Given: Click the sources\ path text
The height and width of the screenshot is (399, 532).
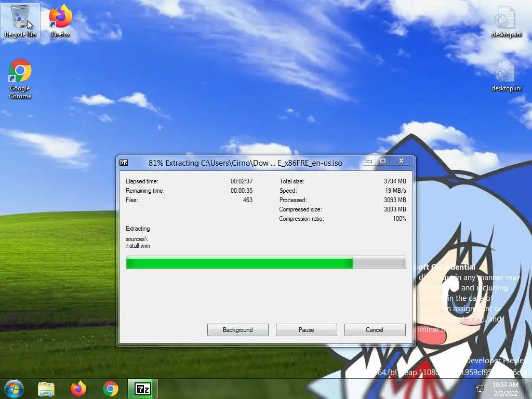Looking at the screenshot, I should point(137,239).
